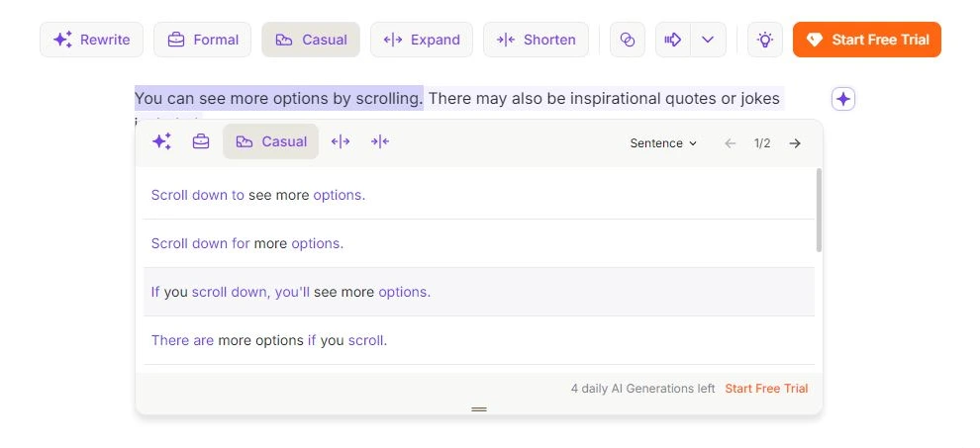The height and width of the screenshot is (448, 980).
Task: Choose suggestion "Scroll down for more options."
Action: pos(247,243)
